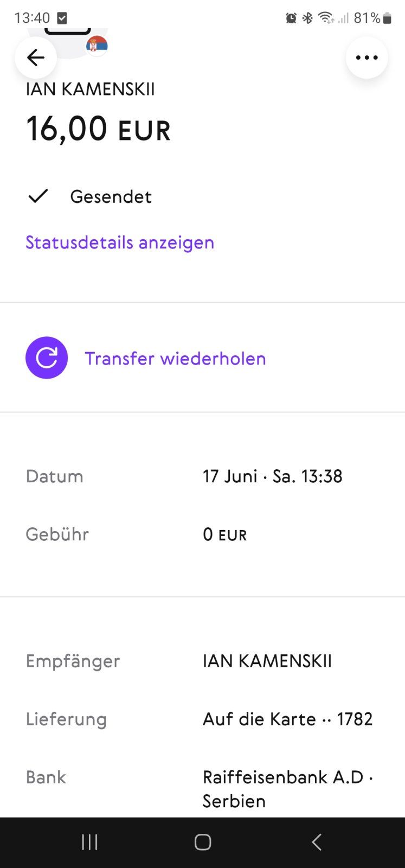
Task: Tap the alarm icon in status bar
Action: pyautogui.click(x=291, y=18)
